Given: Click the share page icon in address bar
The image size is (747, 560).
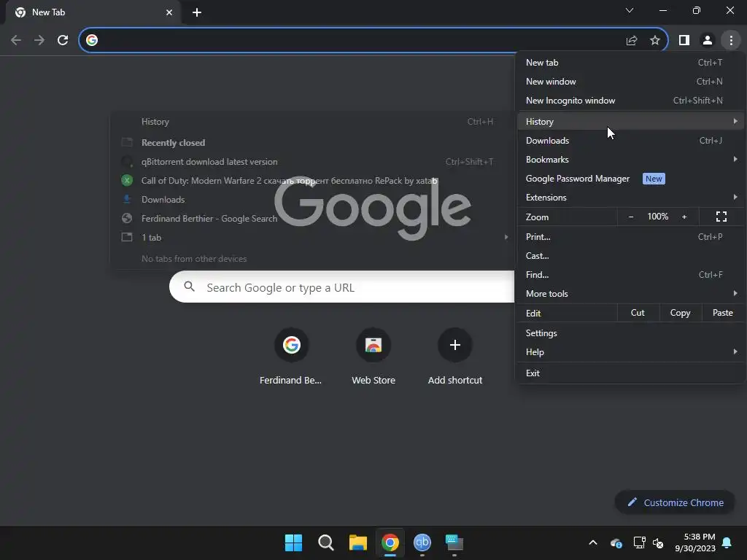Looking at the screenshot, I should tap(632, 40).
